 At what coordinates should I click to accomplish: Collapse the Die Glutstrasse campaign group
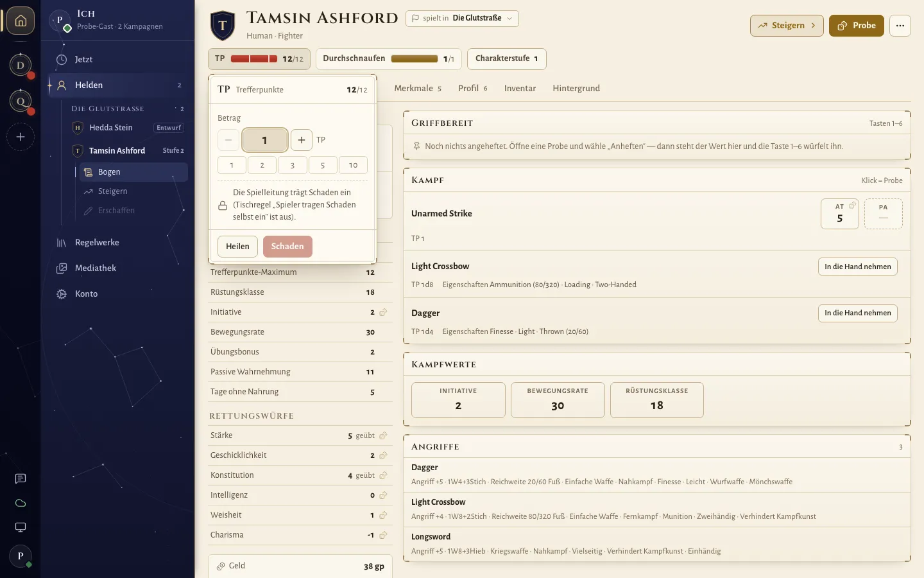point(127,109)
